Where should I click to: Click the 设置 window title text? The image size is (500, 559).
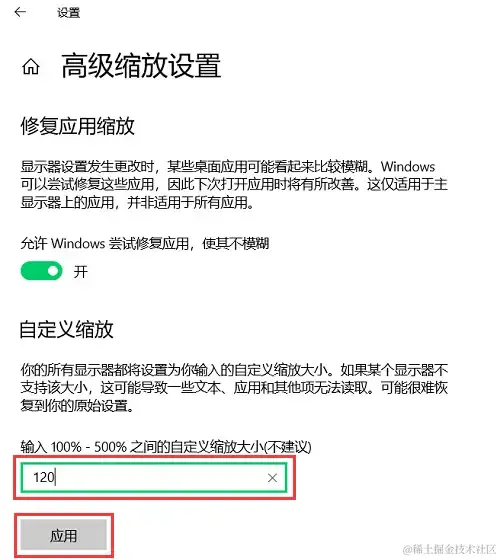click(68, 13)
